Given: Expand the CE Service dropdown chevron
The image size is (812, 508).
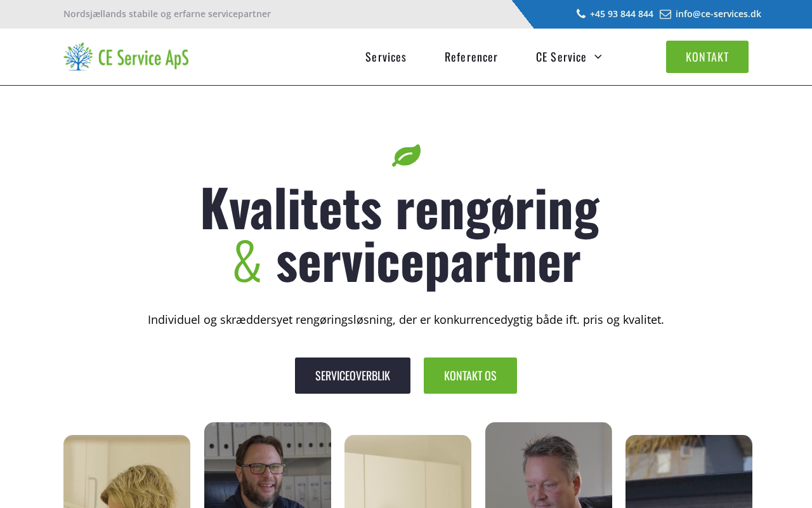Looking at the screenshot, I should click(598, 57).
